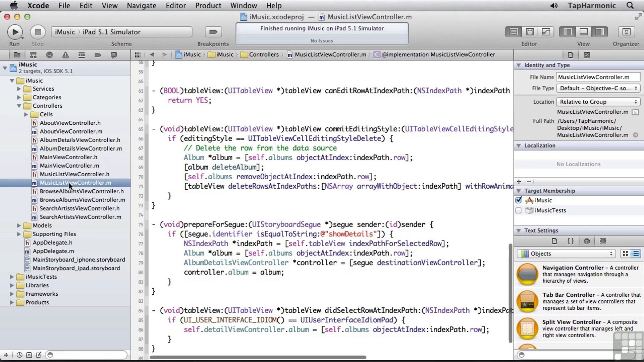Open the File menu
Viewport: 644px width, 362px height.
[64, 5]
